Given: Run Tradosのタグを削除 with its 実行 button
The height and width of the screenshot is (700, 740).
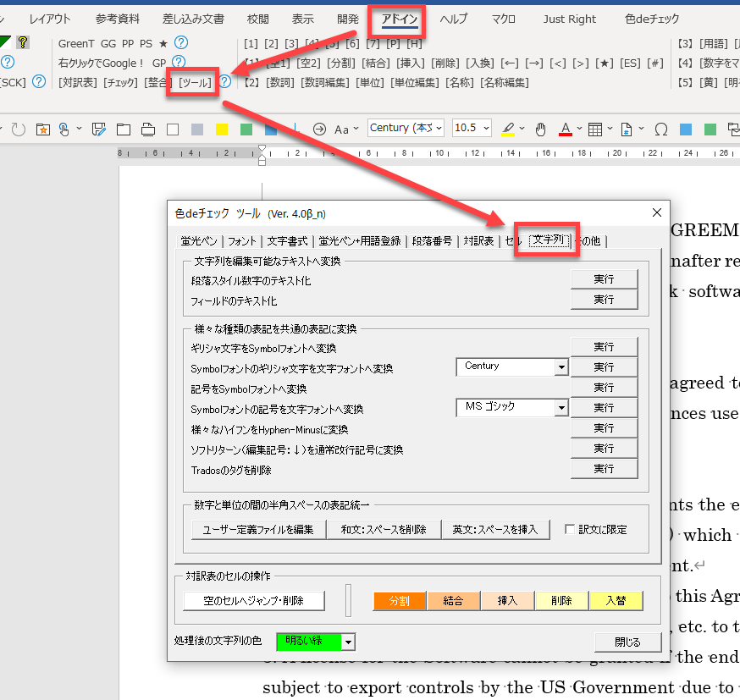Looking at the screenshot, I should point(603,469).
